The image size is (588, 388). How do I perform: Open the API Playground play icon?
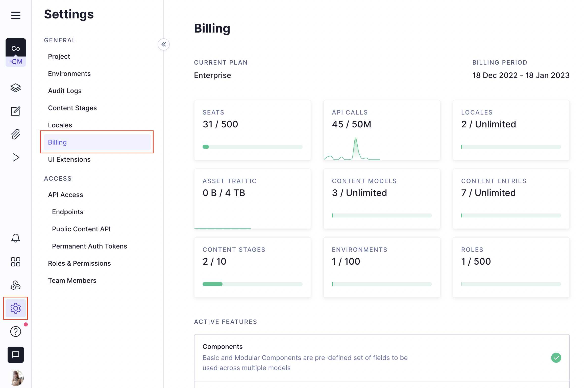[16, 157]
